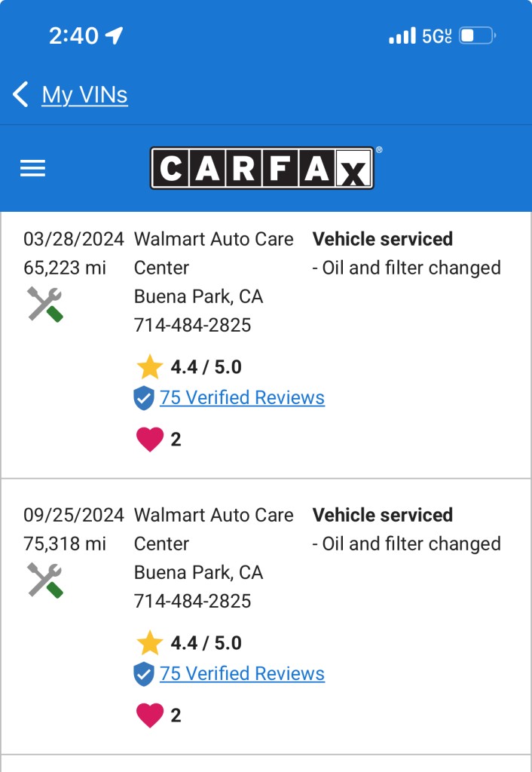Viewport: 532px width, 772px height.
Task: Open 75 Verified Reviews for 09/25/2024 service
Action: pos(242,673)
